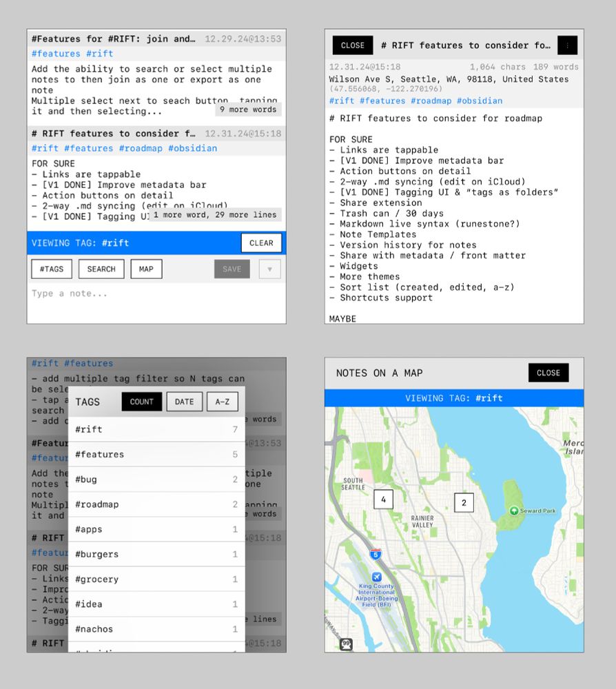Screen dimensions: 616x689
Task: Click the 'Widgets' line in the note
Action: click(x=353, y=266)
